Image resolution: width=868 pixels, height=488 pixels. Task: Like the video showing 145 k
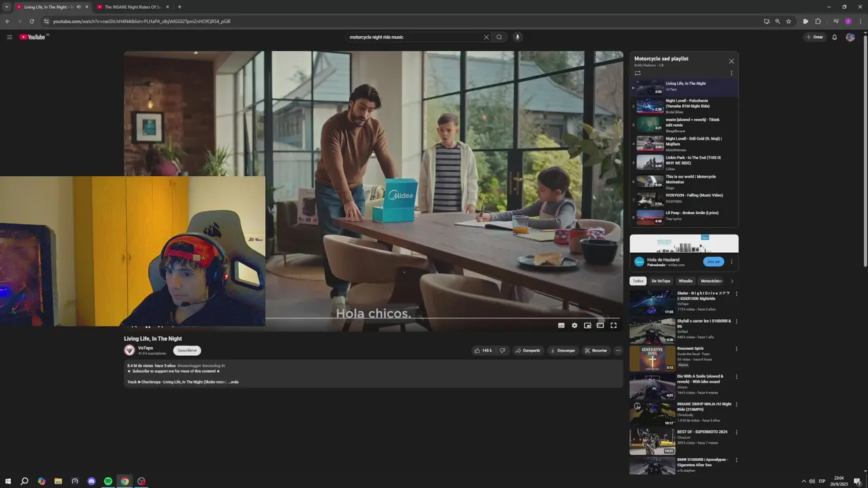point(484,350)
